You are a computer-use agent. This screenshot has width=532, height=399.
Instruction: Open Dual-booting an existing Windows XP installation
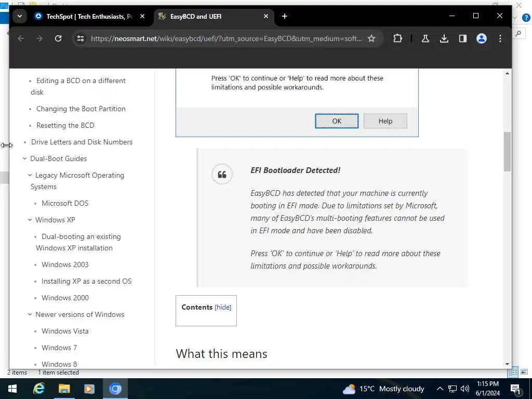78,242
